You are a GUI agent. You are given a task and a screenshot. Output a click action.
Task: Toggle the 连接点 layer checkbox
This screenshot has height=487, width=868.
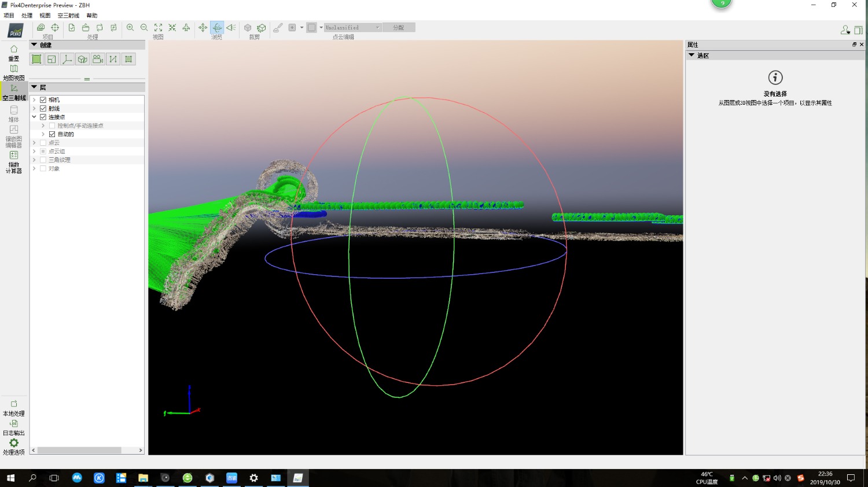[43, 117]
